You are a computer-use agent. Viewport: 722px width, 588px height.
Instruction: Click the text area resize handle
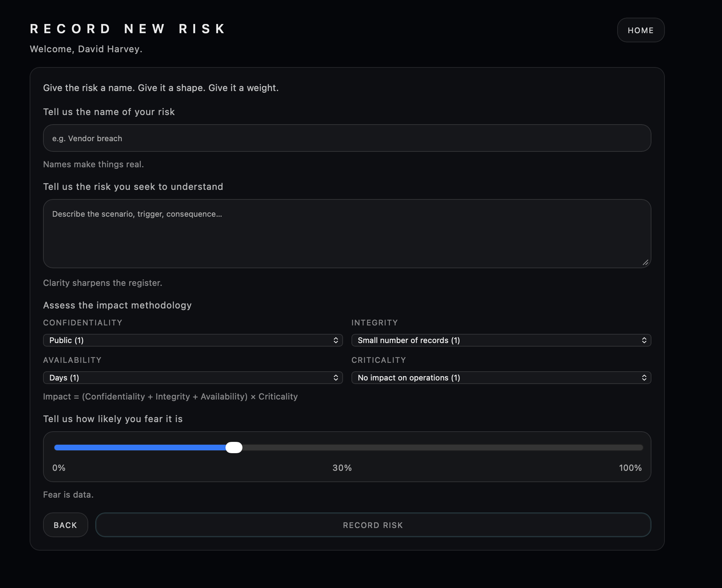pos(645,262)
